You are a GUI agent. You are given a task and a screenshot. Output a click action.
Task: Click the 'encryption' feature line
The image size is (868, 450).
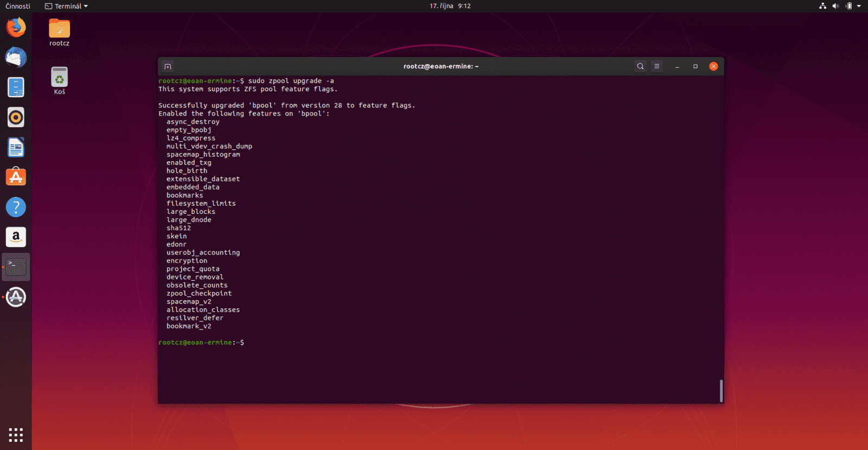tap(187, 260)
